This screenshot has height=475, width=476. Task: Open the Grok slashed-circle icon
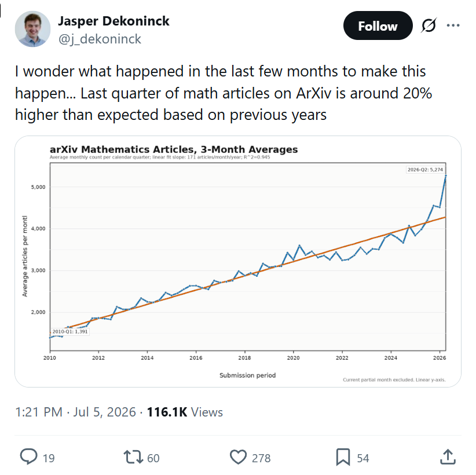point(429,25)
